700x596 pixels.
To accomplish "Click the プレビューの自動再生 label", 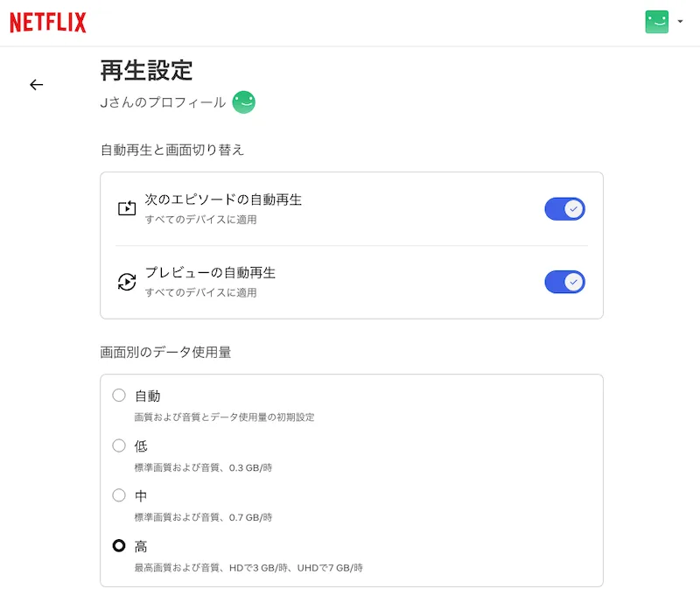I will (210, 273).
